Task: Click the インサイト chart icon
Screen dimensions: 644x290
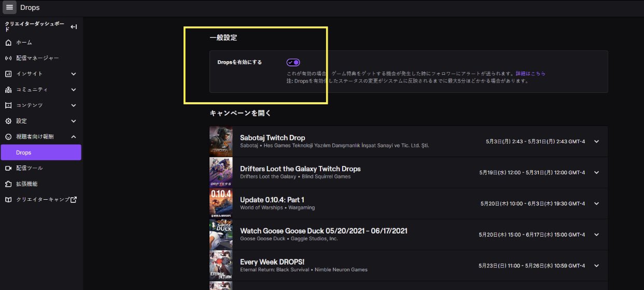Action: (8, 74)
